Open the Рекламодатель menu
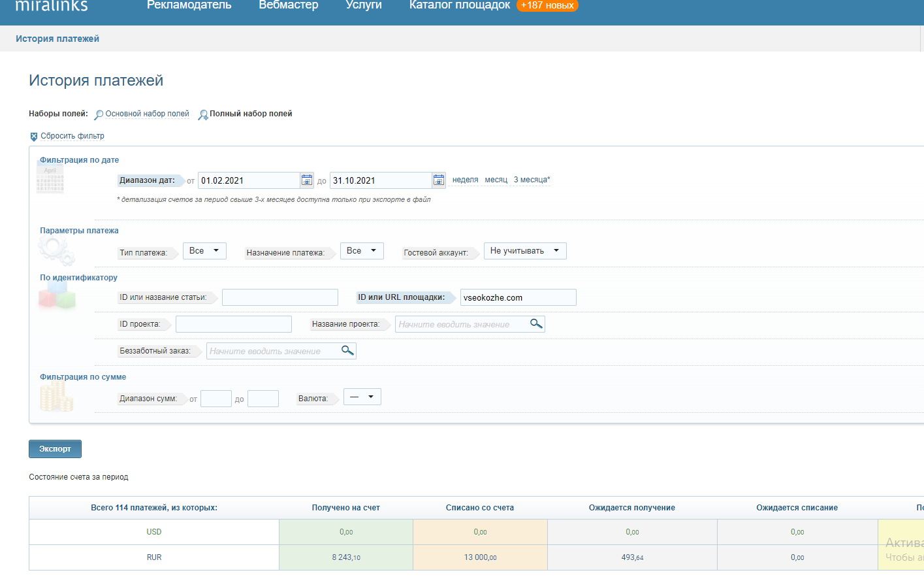 (189, 5)
